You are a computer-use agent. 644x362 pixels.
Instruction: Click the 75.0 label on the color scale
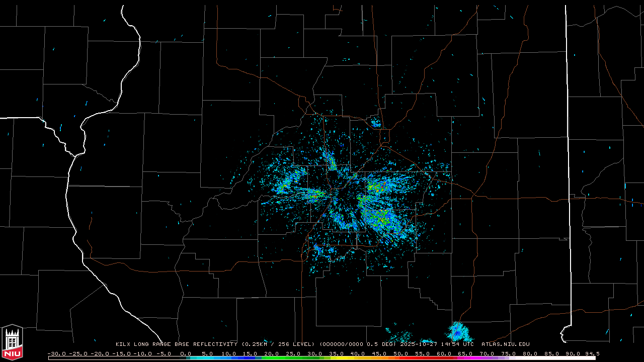pos(509,353)
